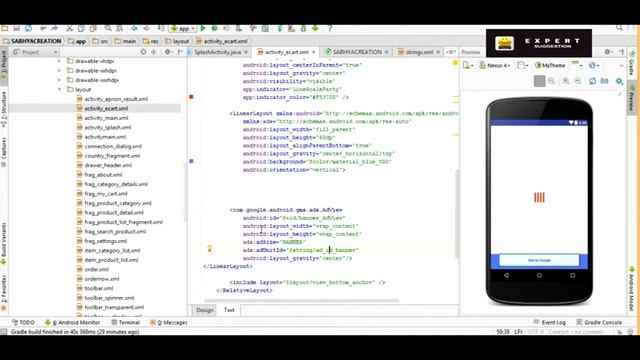Click Zoom In icon in Preview

click(x=566, y=81)
